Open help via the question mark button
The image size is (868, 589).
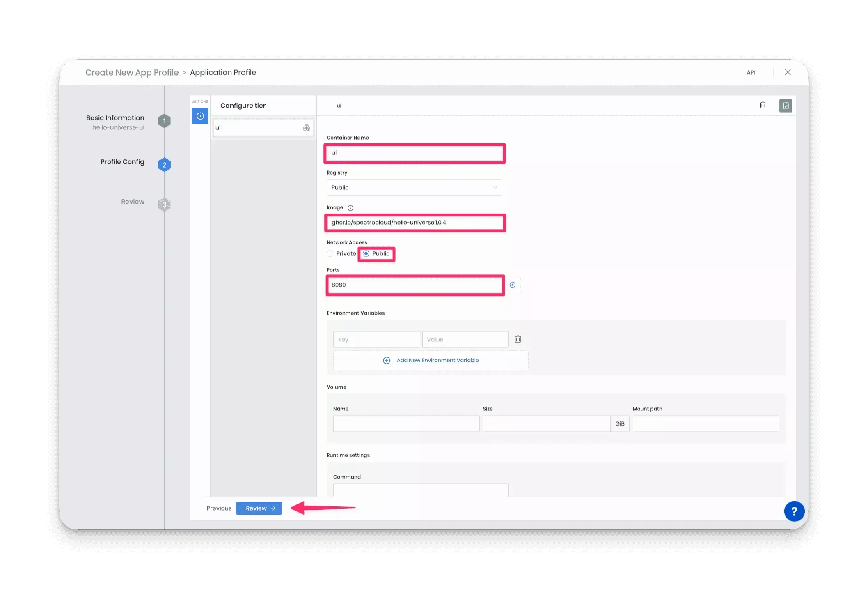pyautogui.click(x=794, y=511)
